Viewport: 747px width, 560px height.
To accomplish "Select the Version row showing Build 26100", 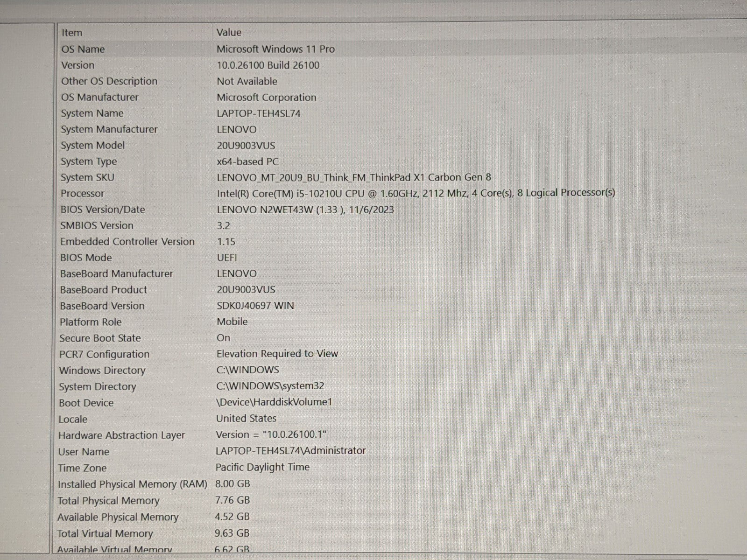I will pyautogui.click(x=78, y=65).
